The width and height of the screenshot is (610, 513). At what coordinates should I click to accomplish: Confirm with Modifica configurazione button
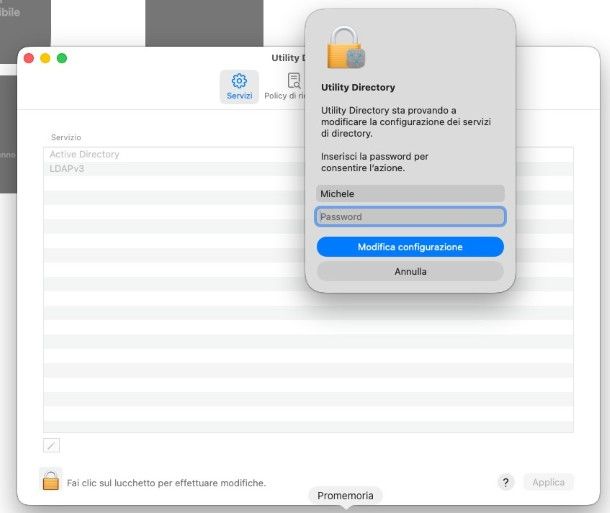coord(410,246)
